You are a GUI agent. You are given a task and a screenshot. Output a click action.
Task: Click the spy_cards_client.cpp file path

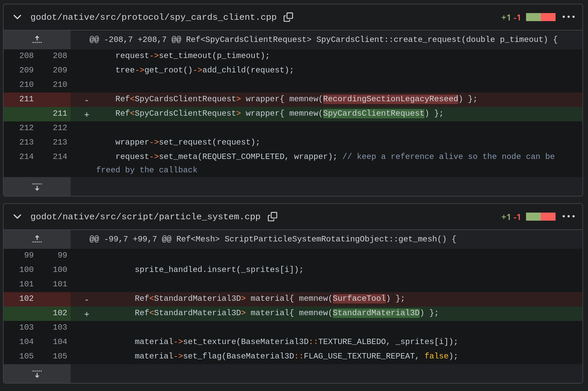pos(153,17)
